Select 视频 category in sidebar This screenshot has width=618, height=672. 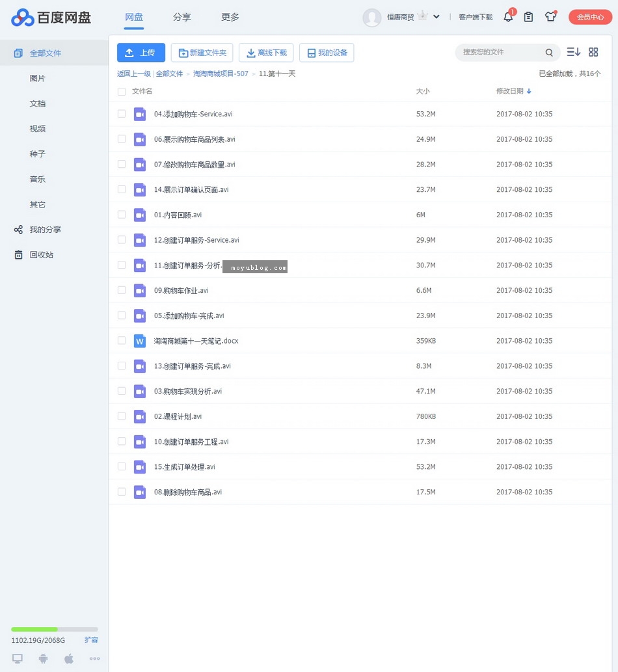[38, 129]
